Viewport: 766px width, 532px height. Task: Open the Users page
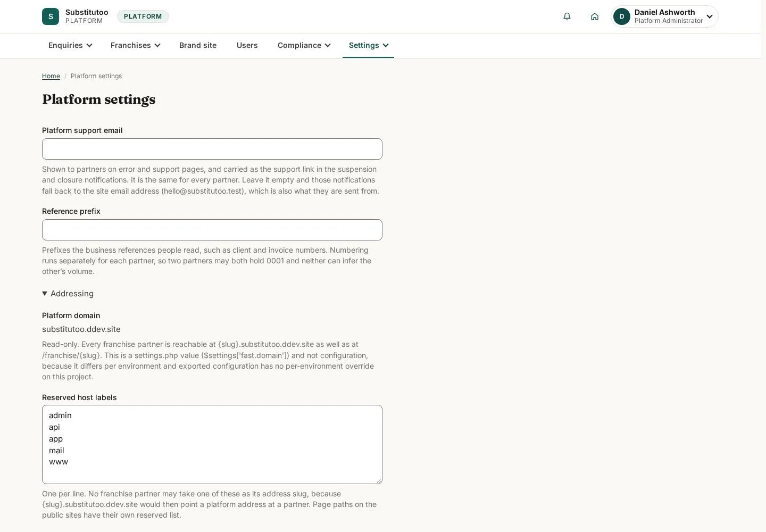247,45
